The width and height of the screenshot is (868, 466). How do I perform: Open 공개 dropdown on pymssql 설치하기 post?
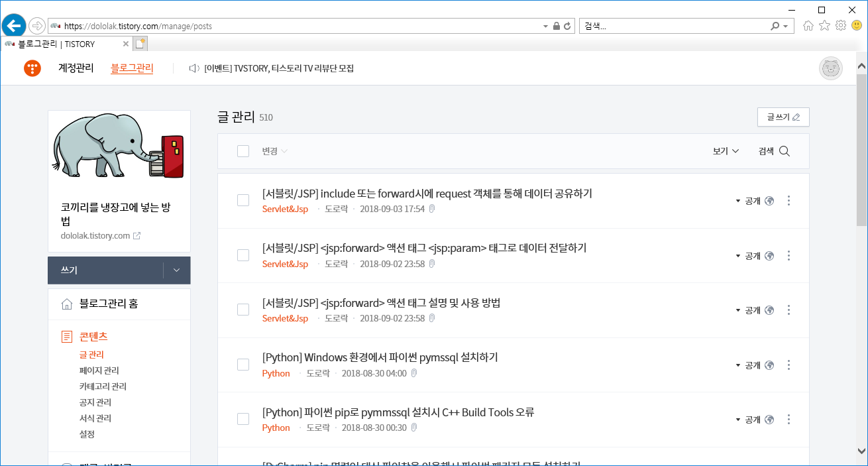coord(748,365)
